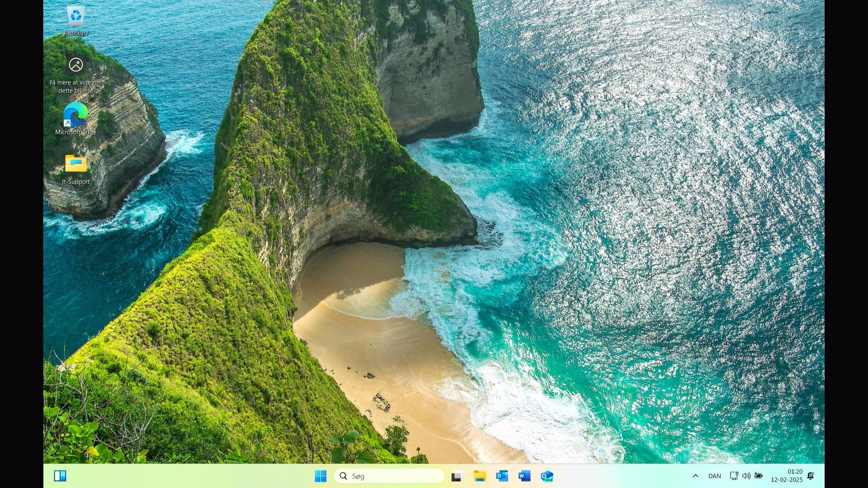Select the Microsoft Edge desktop shortcut
The width and height of the screenshot is (868, 488).
point(75,119)
